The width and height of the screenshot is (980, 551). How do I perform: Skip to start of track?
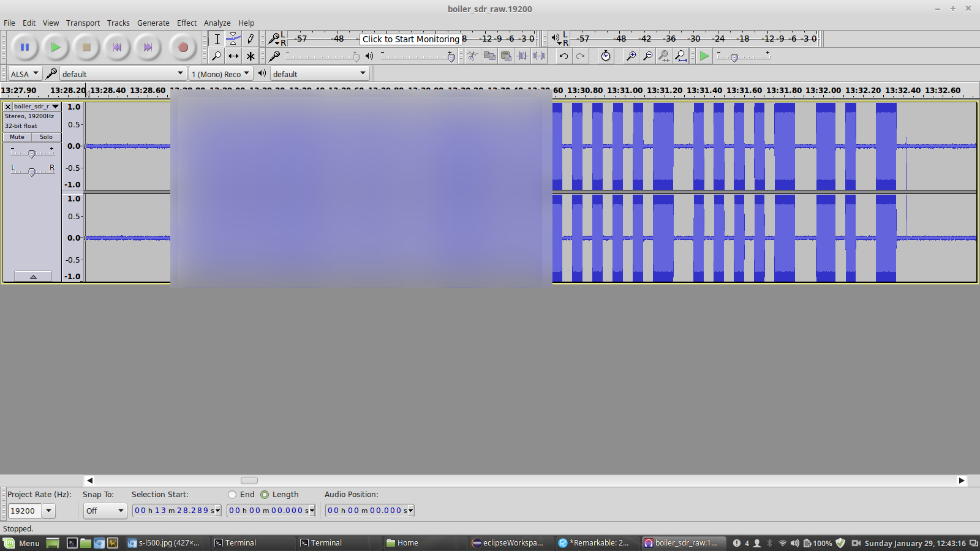tap(117, 47)
